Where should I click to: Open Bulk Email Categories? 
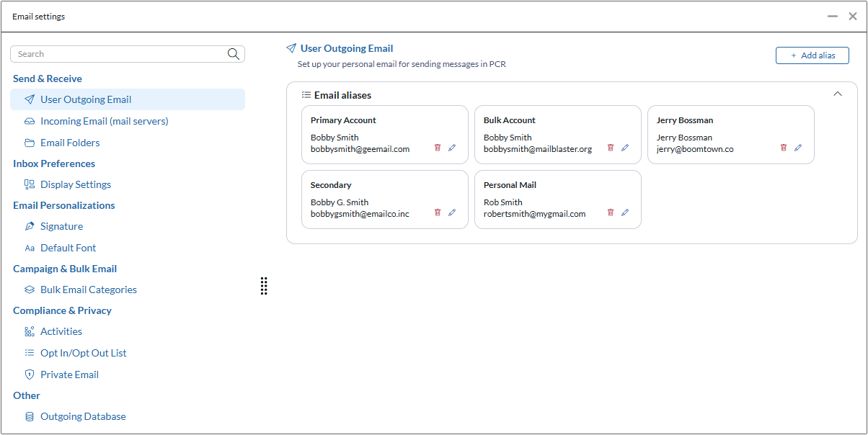coord(88,289)
